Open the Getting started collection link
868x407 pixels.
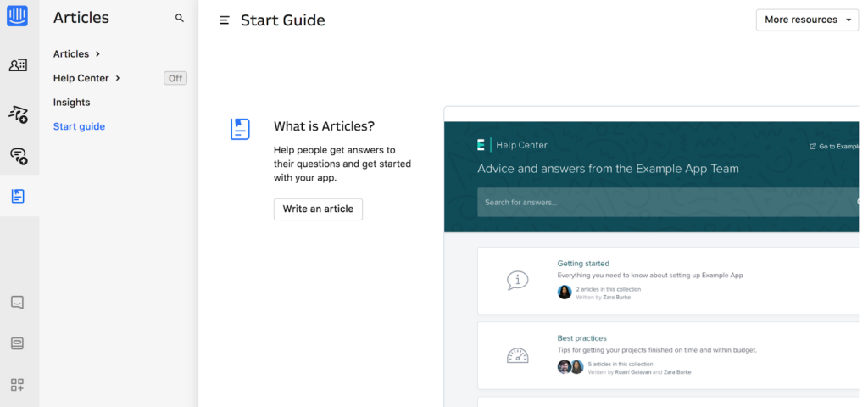pos(583,264)
